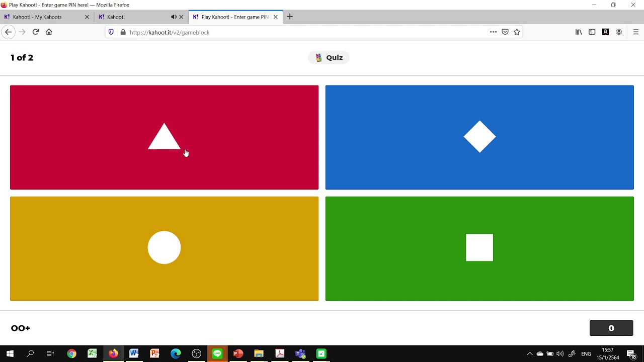View site security padlock info
The height and width of the screenshot is (362, 644).
point(123,32)
